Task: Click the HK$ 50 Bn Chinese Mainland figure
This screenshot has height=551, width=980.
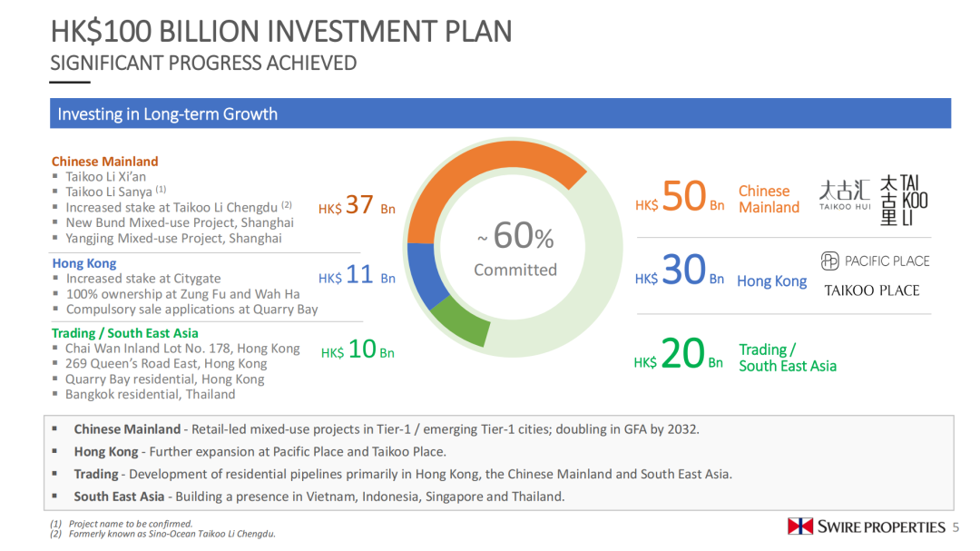Action: tap(680, 198)
